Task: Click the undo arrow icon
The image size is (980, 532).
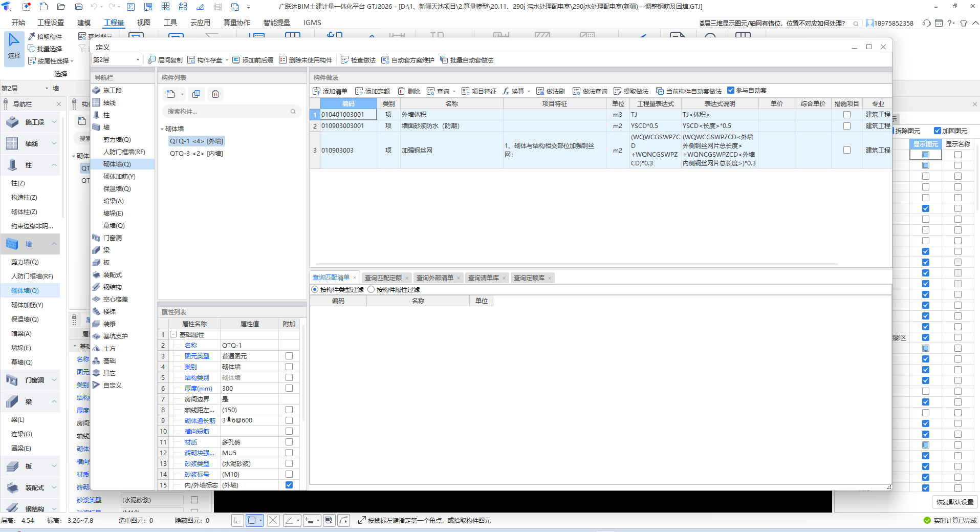Action: [x=94, y=7]
